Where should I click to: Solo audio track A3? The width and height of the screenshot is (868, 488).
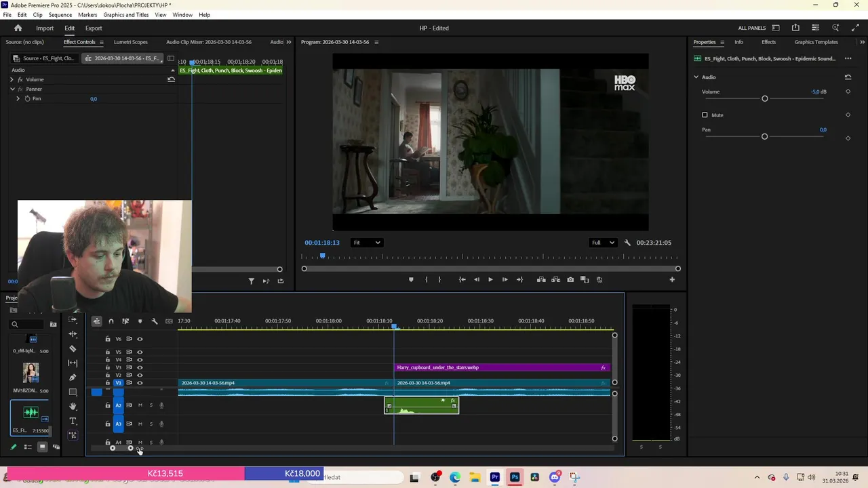click(x=151, y=424)
